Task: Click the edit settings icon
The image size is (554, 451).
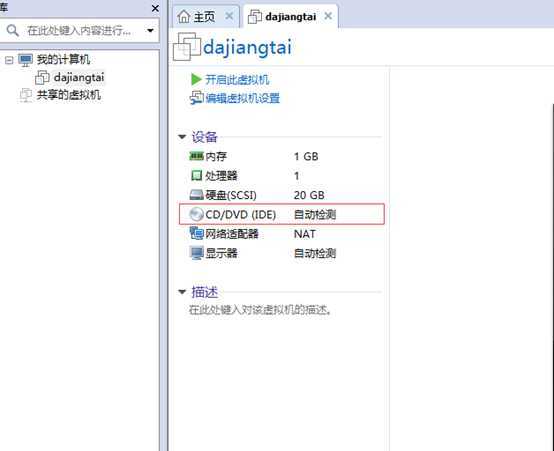Action: 196,98
